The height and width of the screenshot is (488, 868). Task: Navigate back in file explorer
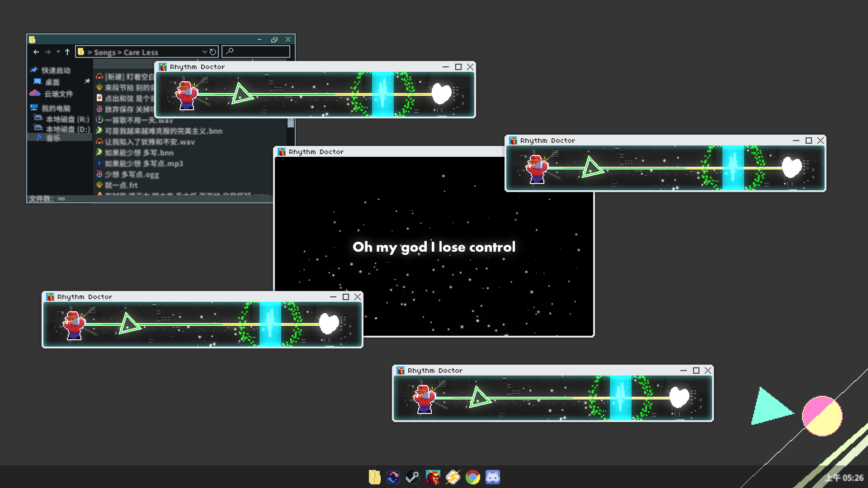36,52
